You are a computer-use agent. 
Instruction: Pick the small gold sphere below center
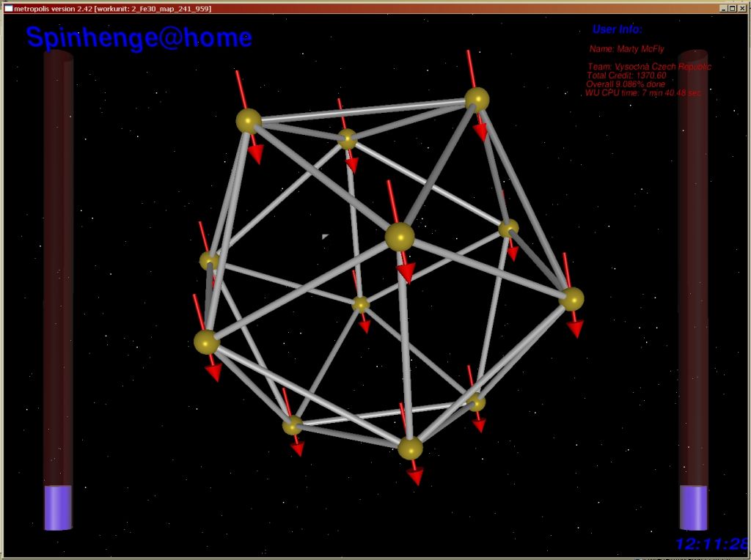pyautogui.click(x=361, y=303)
